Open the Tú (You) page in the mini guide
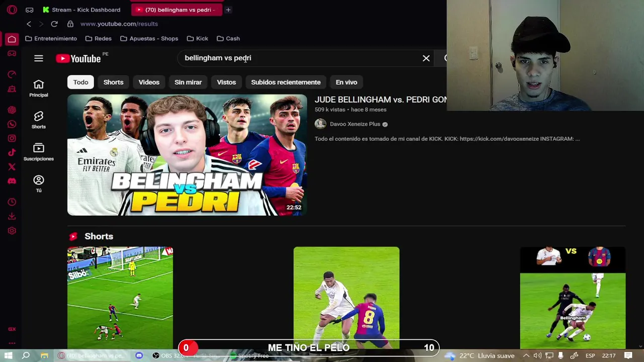Viewport: 644px width, 362px height. pyautogui.click(x=39, y=184)
